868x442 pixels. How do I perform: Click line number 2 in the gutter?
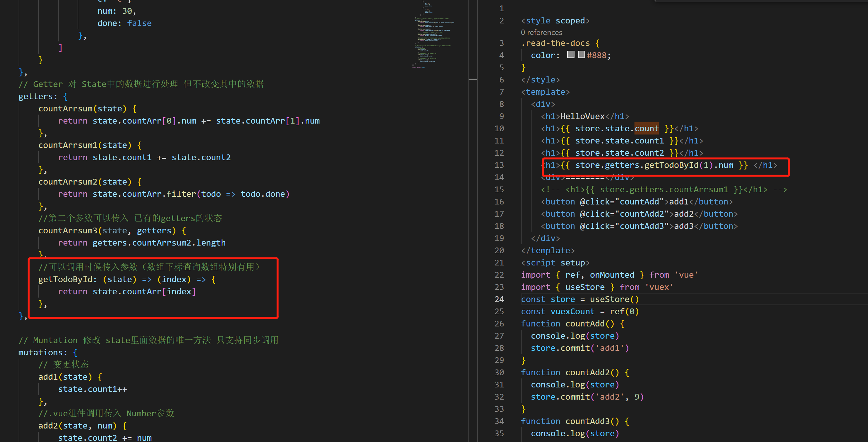point(501,21)
